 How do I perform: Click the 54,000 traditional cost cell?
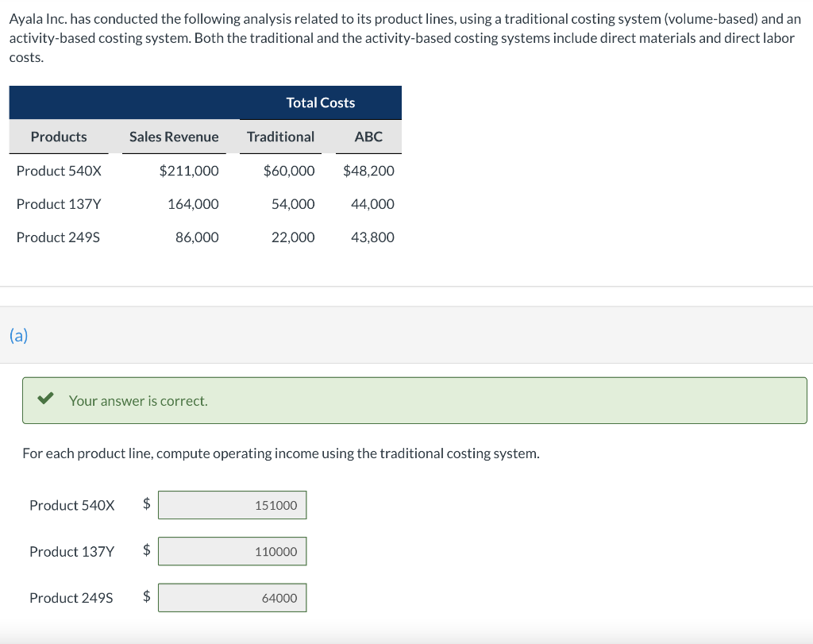point(293,204)
